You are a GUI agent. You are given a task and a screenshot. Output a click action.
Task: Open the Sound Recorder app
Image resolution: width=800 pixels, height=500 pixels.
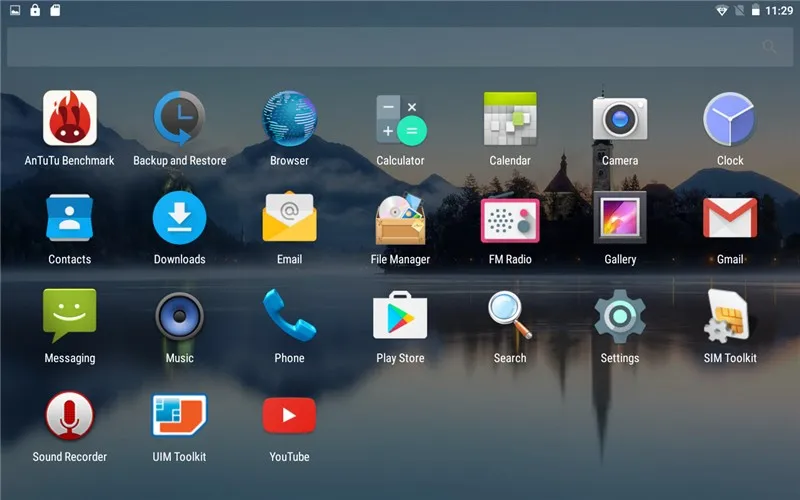coord(69,415)
